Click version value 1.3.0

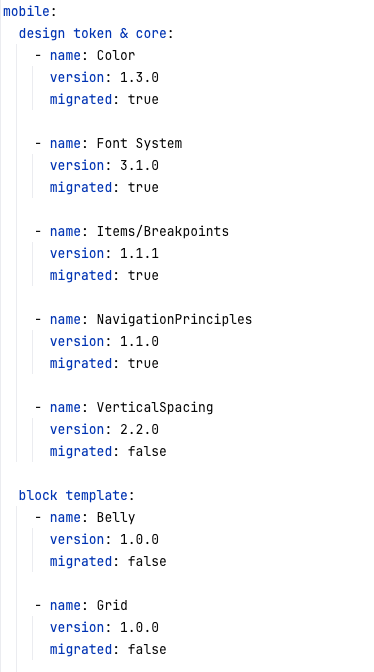point(139,78)
